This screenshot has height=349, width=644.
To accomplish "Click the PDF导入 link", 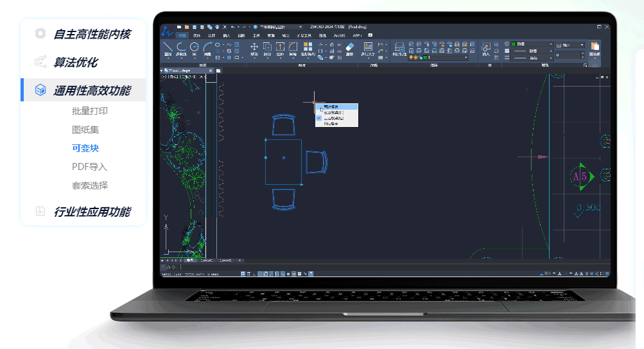I will point(89,167).
